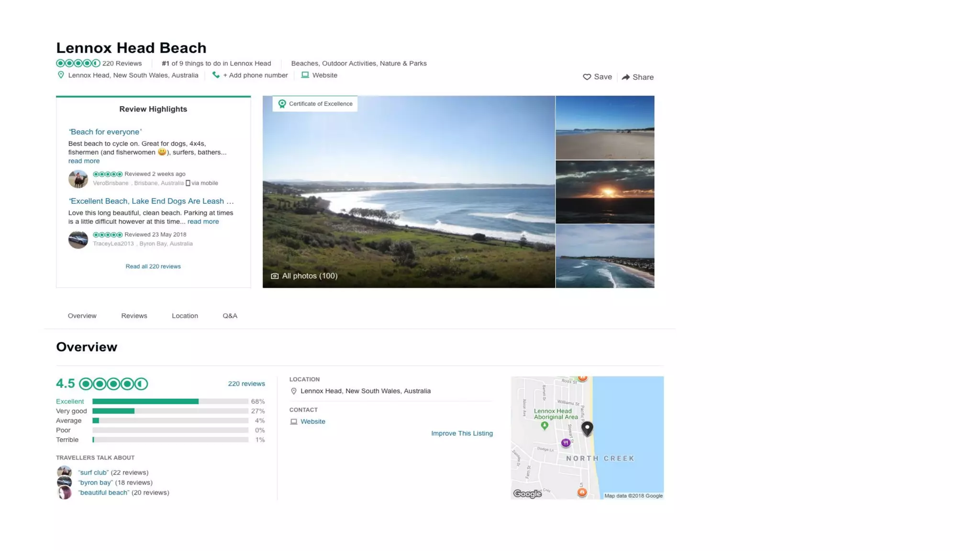Click VeroBrisbane's reviewer avatar
This screenshot has width=980, height=551.
[x=78, y=179]
